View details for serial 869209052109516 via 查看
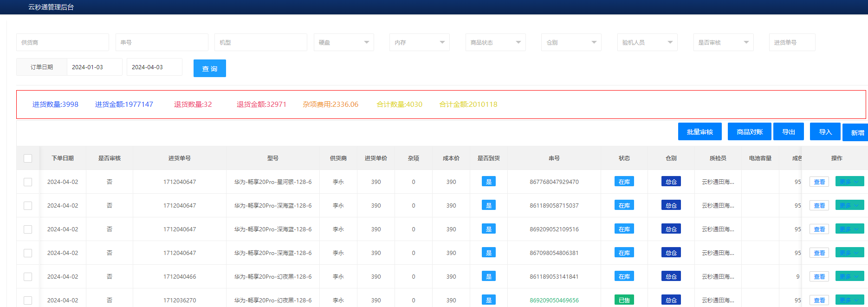Screen dimensions: 868x307 (819, 229)
